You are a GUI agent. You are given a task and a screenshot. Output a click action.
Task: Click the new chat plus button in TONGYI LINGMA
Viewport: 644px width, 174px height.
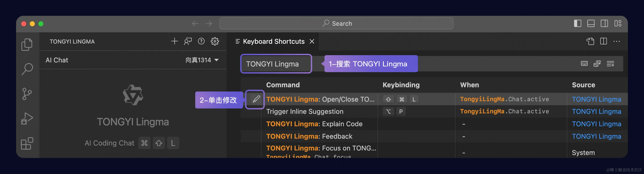pos(174,41)
